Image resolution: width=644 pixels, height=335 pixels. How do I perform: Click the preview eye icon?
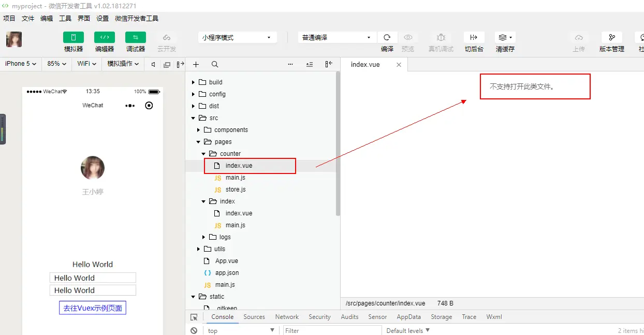408,37
